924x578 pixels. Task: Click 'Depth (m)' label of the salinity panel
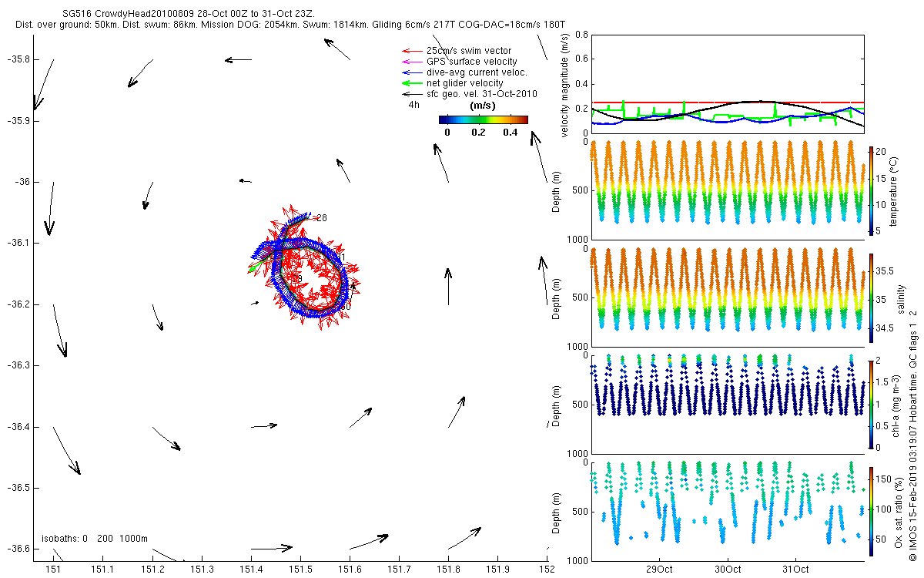(x=556, y=298)
